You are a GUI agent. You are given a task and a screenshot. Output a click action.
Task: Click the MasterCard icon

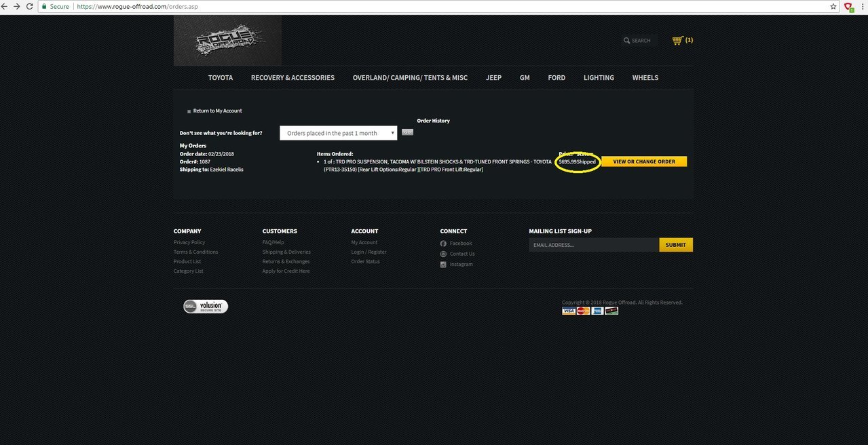[583, 311]
